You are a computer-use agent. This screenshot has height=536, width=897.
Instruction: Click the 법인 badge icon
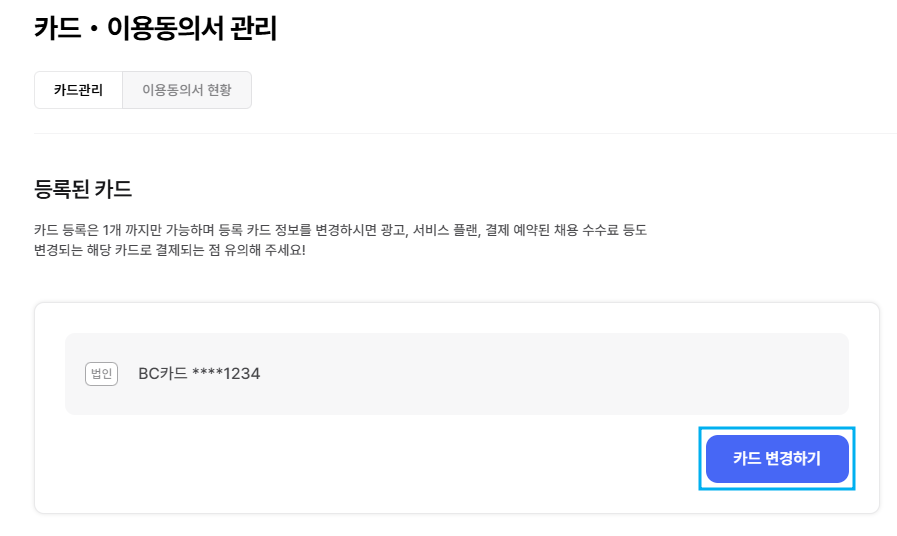101,374
